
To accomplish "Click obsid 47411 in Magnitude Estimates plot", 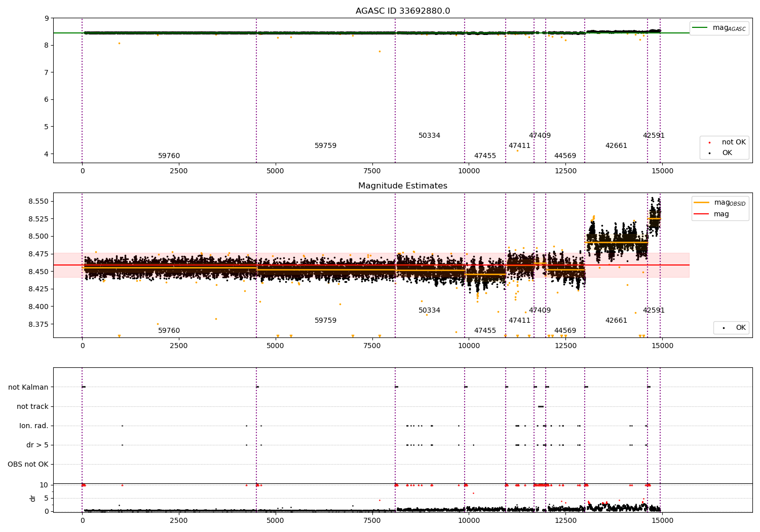I will (519, 321).
